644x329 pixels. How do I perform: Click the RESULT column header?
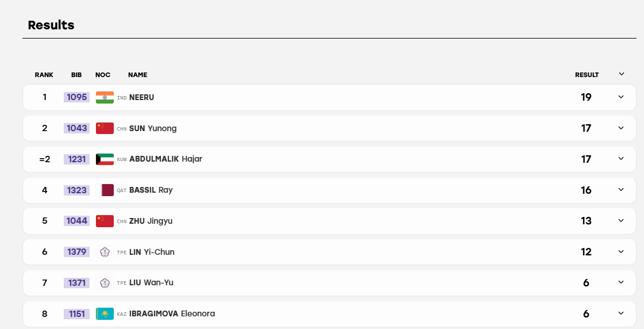(587, 75)
